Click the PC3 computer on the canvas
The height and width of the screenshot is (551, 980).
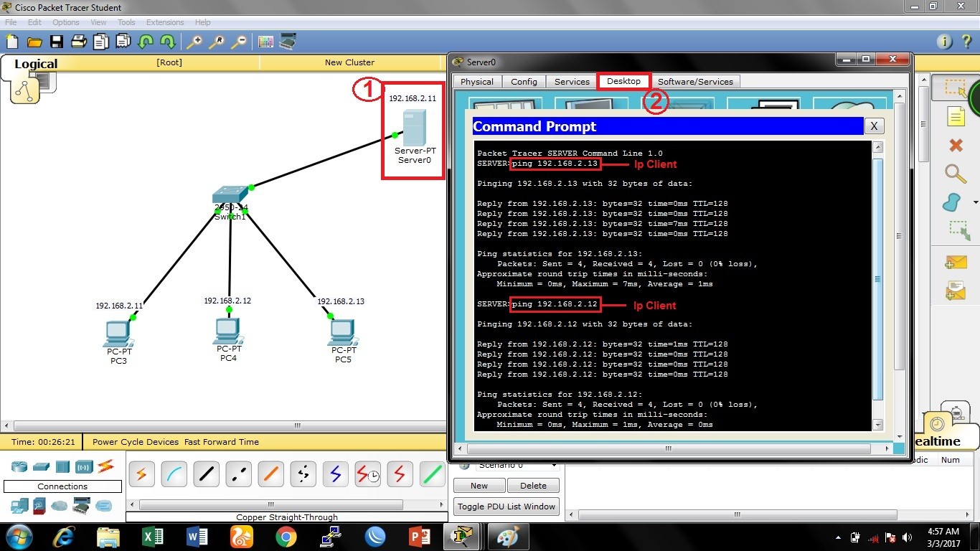click(x=117, y=333)
